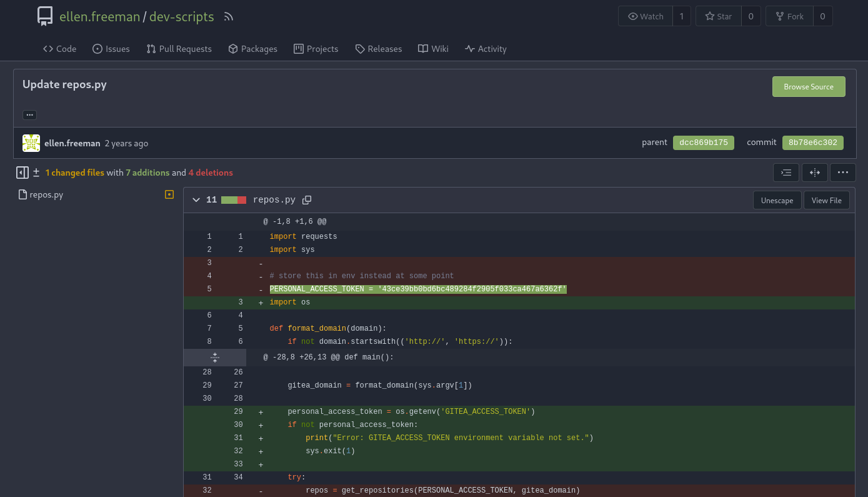Open parent commit dcc869b175
Image resolution: width=868 pixels, height=497 pixels.
click(x=704, y=143)
